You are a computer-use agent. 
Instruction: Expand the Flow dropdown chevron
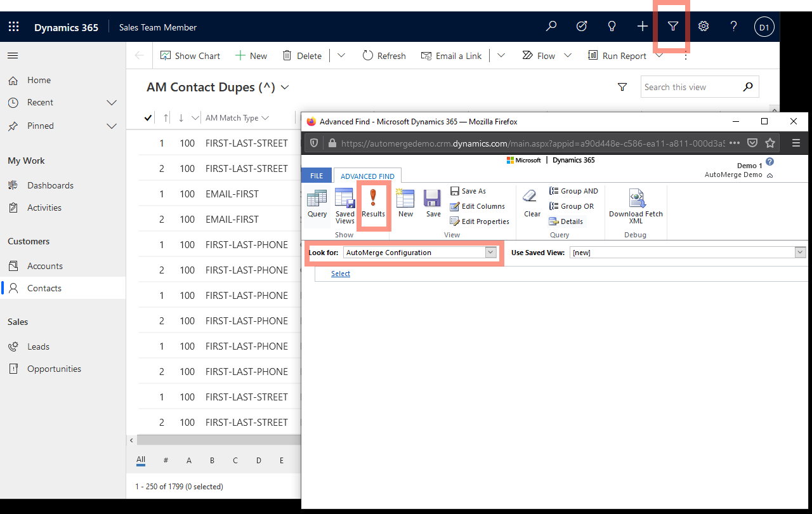[x=568, y=56]
